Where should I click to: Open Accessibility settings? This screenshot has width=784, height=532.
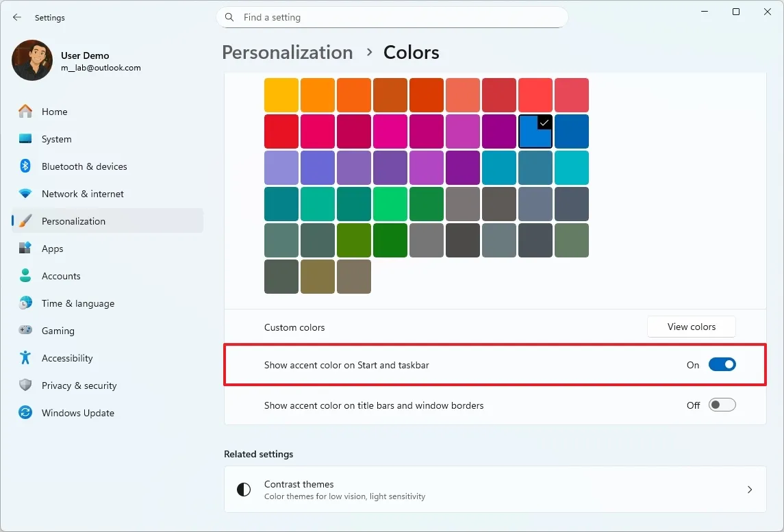click(x=67, y=358)
